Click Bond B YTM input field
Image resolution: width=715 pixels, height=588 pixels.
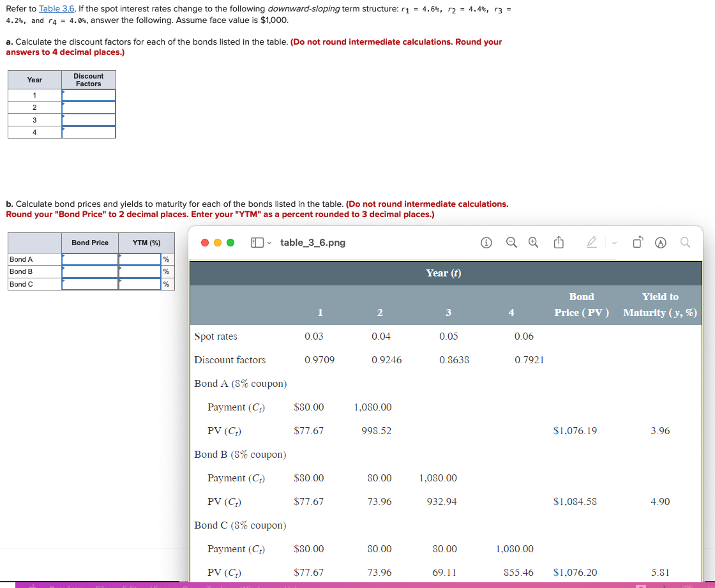coord(140,271)
